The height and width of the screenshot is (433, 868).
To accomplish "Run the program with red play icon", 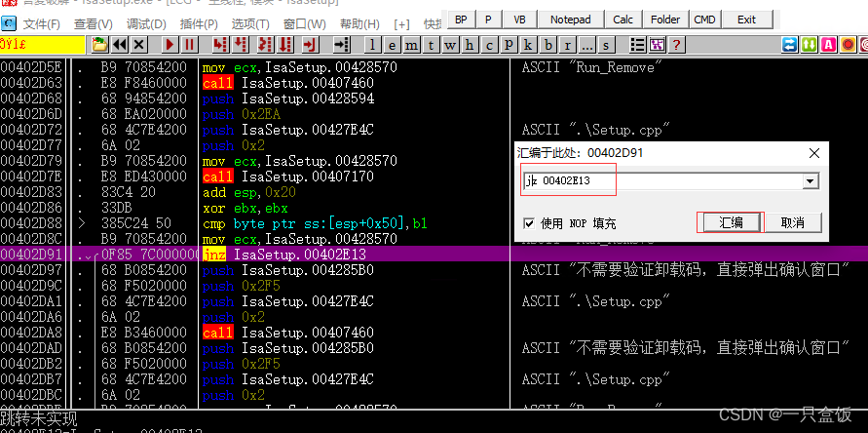I will pos(170,44).
